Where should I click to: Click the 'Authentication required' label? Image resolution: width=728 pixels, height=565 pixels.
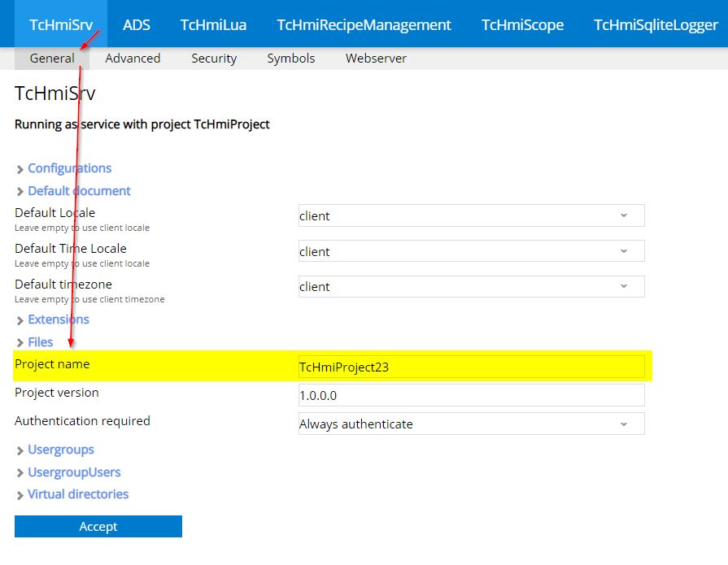pyautogui.click(x=82, y=421)
